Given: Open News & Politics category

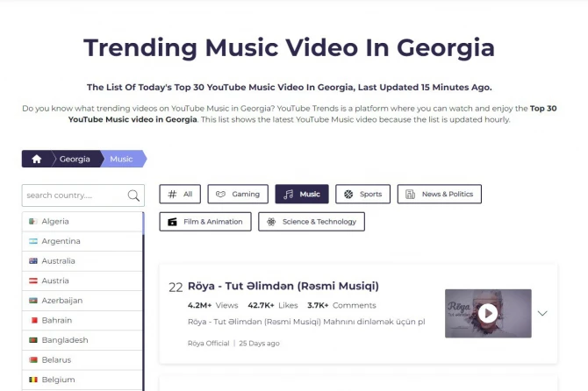Looking at the screenshot, I should tap(439, 194).
